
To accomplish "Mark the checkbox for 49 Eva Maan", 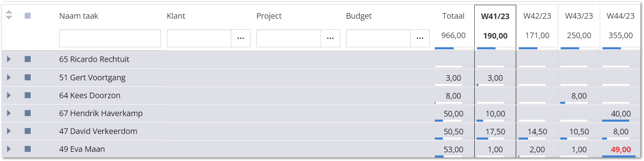I will [x=27, y=149].
